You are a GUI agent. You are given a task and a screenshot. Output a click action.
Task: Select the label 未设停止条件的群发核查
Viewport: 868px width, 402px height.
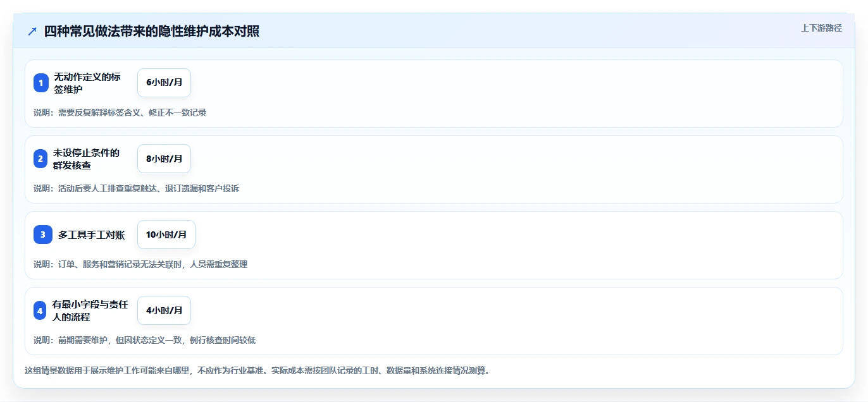(x=87, y=159)
